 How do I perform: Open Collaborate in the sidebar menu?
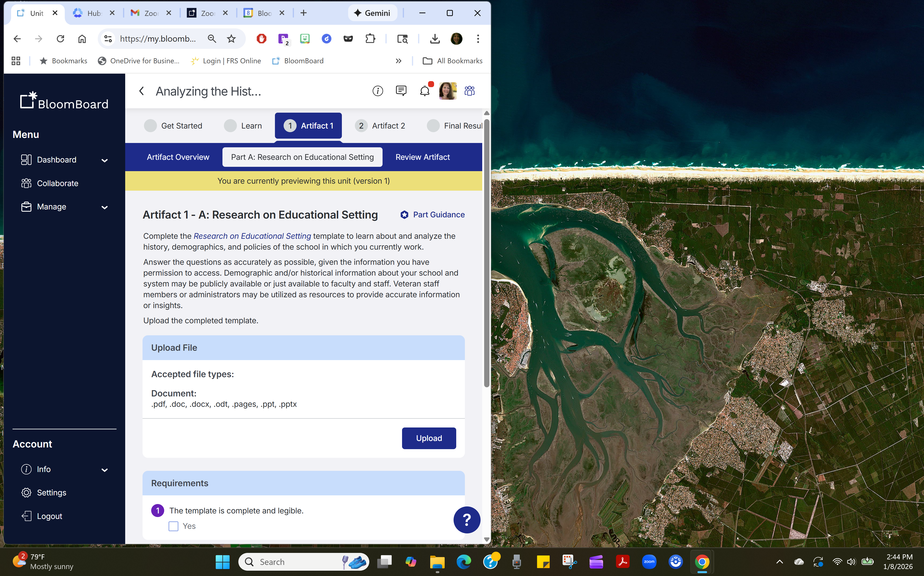[50, 183]
